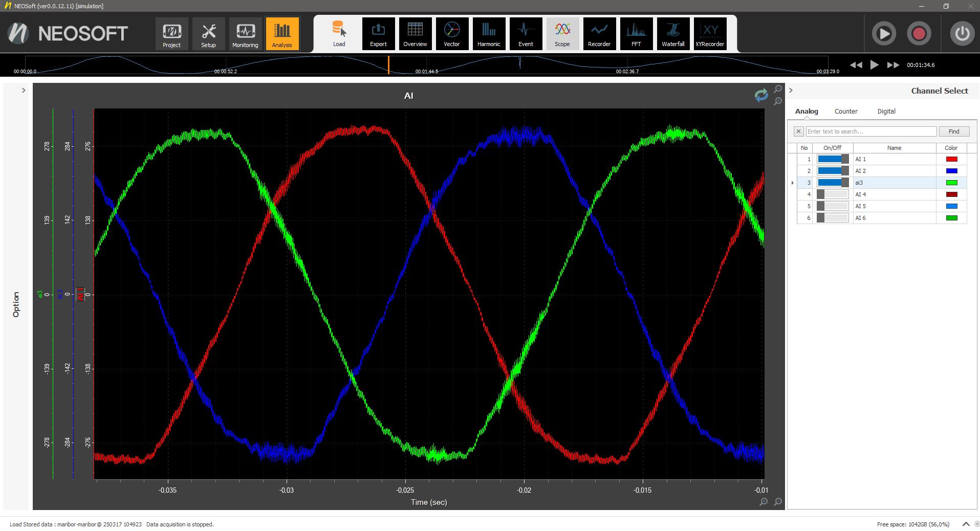Turn off channel ai3 switch
Image resolution: width=980 pixels, height=531 pixels.
[x=833, y=183]
